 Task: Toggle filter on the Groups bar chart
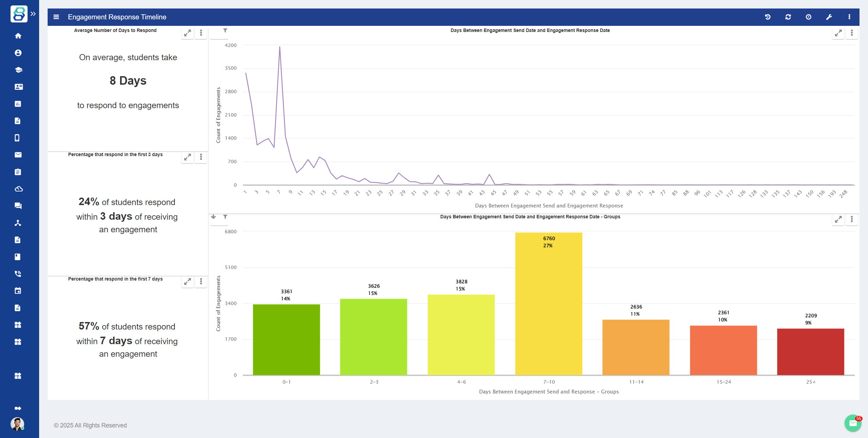click(x=225, y=217)
